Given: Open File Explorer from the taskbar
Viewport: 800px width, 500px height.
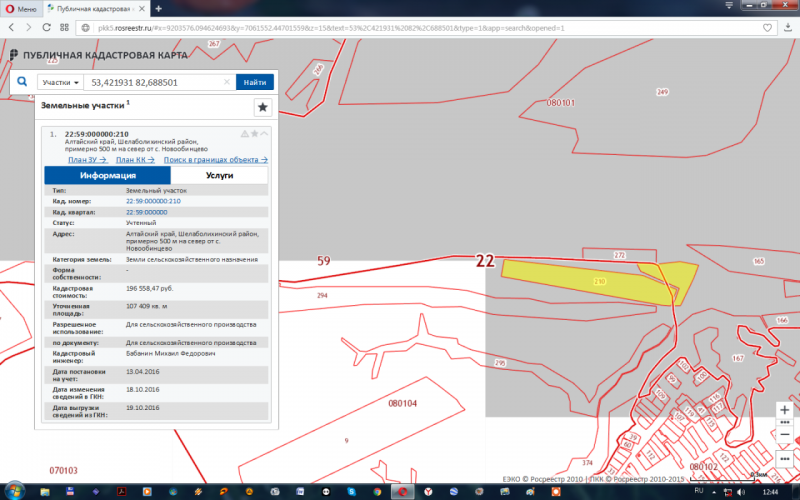Looking at the screenshot, I should (45, 492).
